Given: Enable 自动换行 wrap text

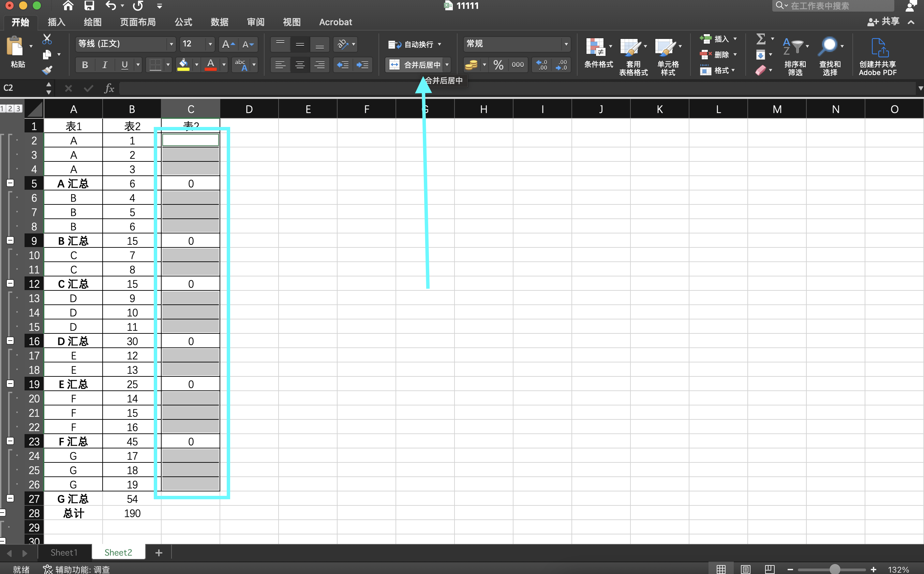Looking at the screenshot, I should pyautogui.click(x=414, y=44).
